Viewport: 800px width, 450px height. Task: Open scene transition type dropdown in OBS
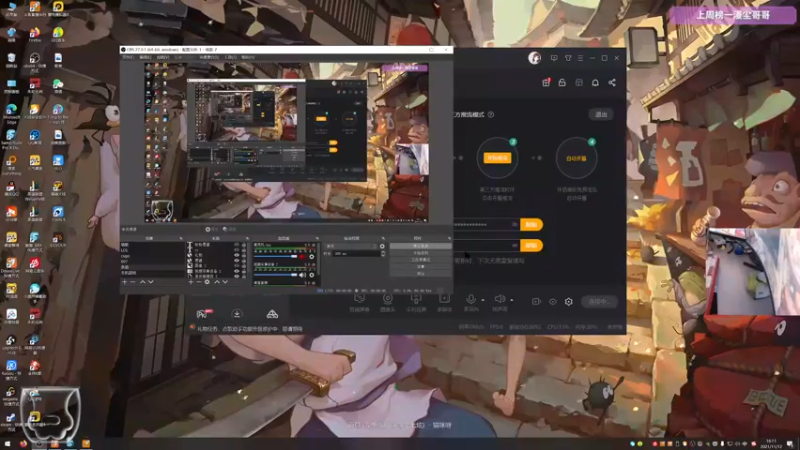352,246
